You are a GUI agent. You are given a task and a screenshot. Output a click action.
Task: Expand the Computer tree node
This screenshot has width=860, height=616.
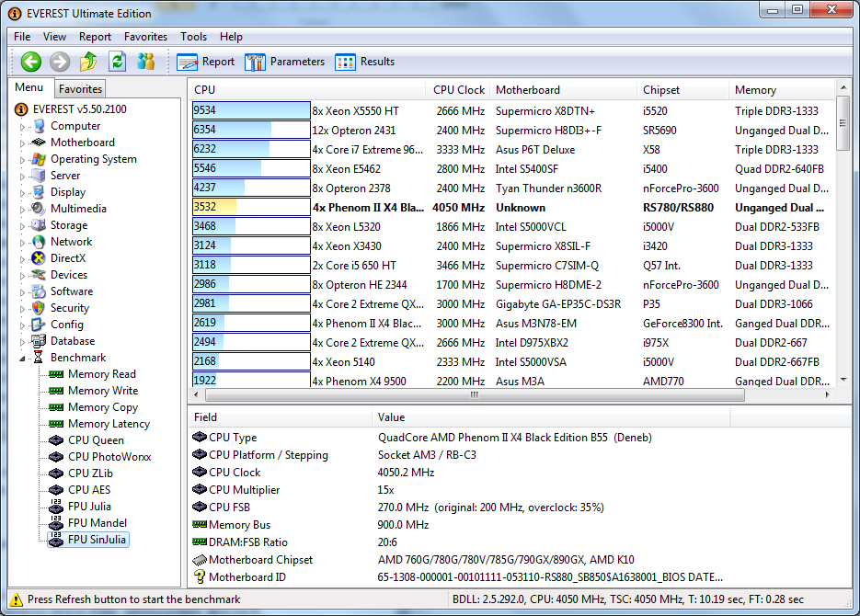coord(22,127)
